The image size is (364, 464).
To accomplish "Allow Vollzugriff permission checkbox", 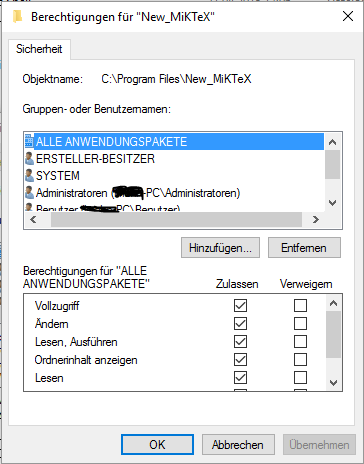I will click(x=240, y=305).
